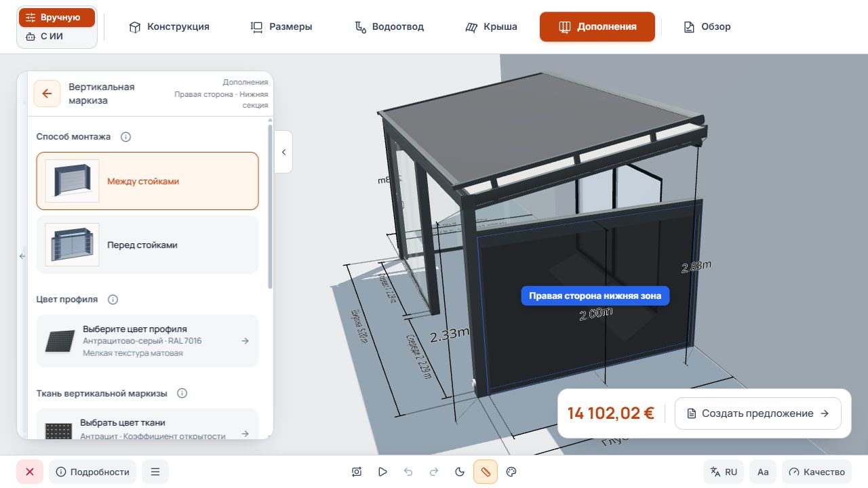868x488 pixels.
Task: Click the Aa font size button
Action: click(x=763, y=472)
